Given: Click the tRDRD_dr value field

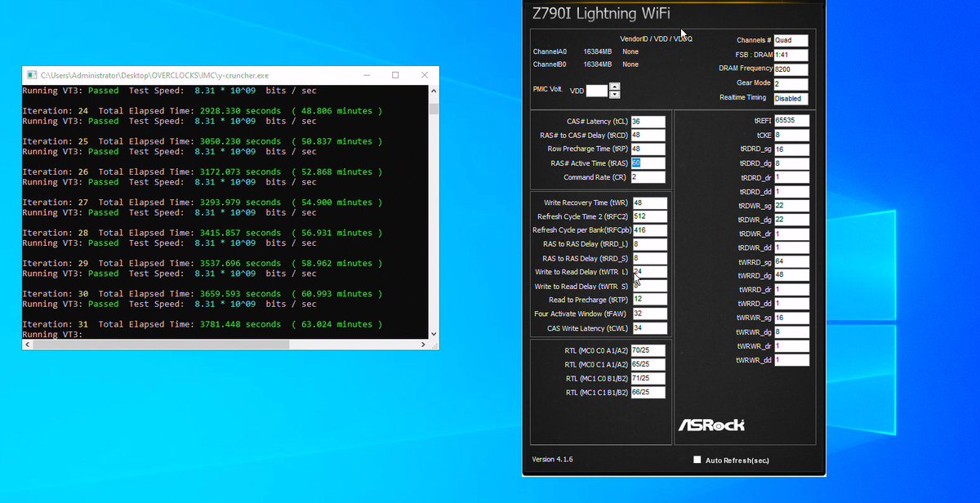Looking at the screenshot, I should (791, 177).
